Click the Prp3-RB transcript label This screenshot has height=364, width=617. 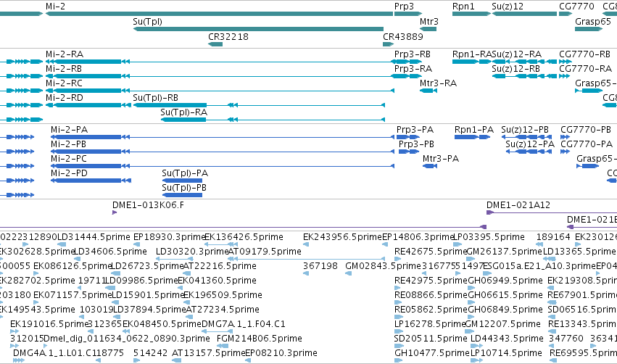tap(413, 54)
